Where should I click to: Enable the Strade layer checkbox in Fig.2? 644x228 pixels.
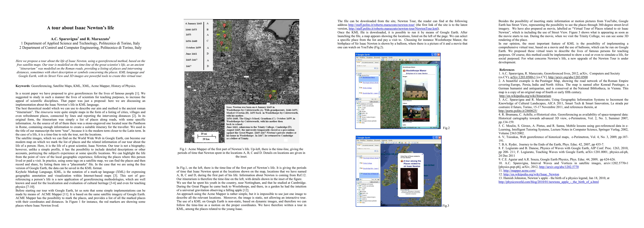tap(359, 111)
